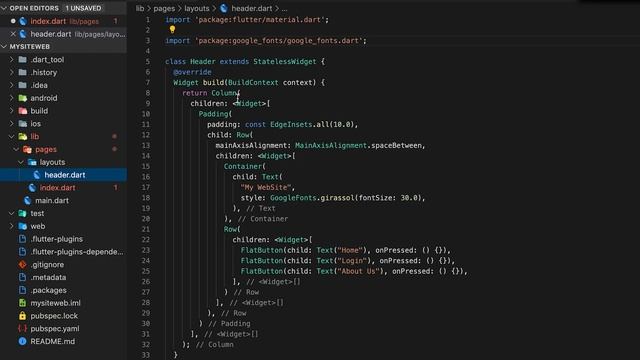640x360 pixels.
Task: Click the lib folder icon
Action: 23,136
